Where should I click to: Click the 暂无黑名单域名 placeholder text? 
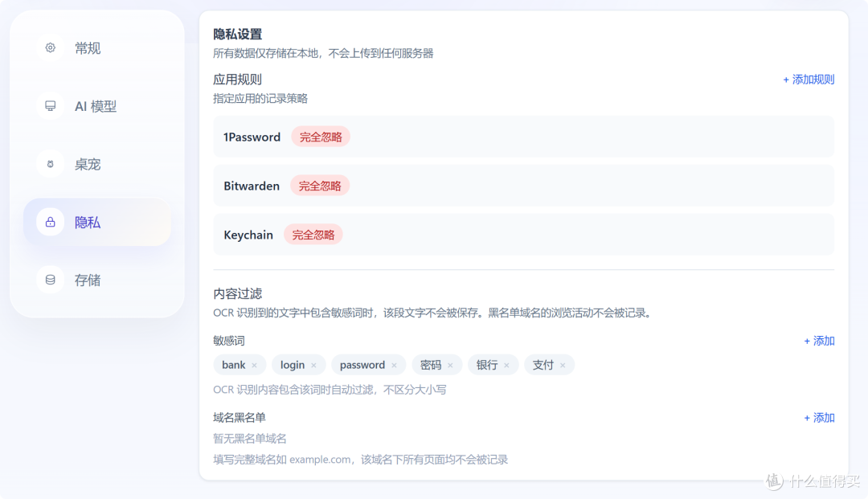tap(250, 439)
